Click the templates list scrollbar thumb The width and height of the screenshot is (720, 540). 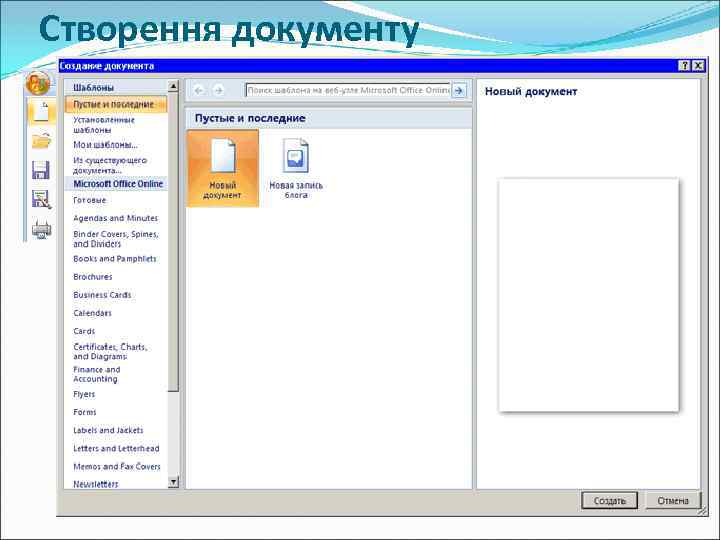coord(173,242)
